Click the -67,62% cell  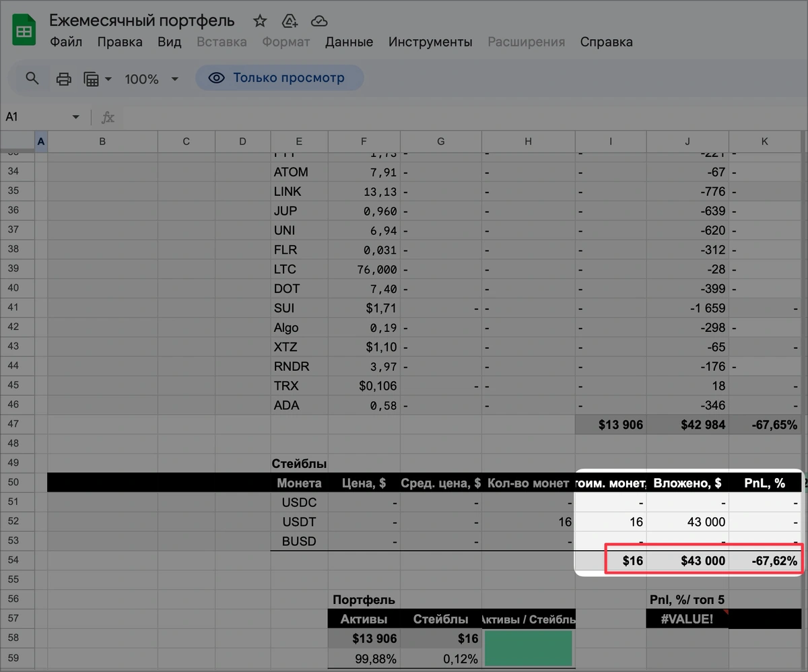click(x=766, y=561)
